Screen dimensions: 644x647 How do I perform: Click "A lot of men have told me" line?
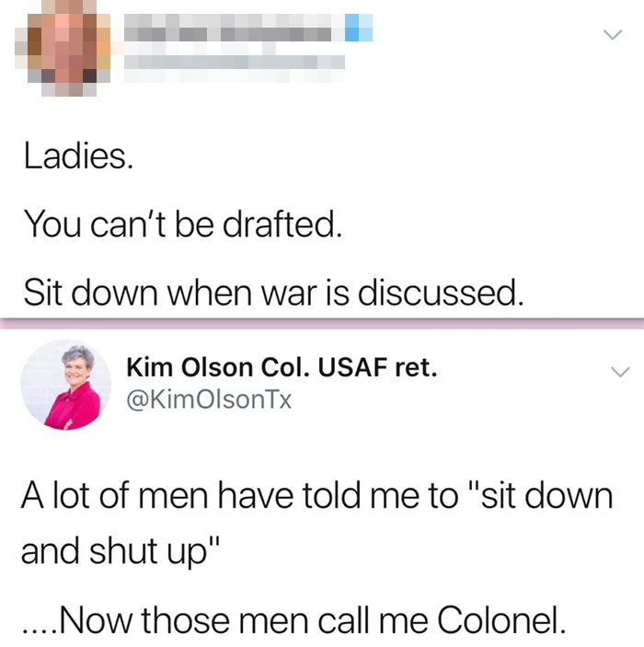coord(316,496)
